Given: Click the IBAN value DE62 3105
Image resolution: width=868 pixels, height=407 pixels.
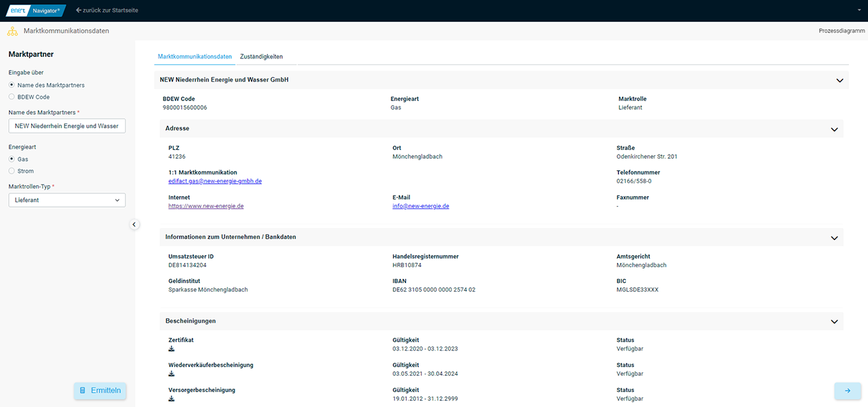Looking at the screenshot, I should (434, 290).
